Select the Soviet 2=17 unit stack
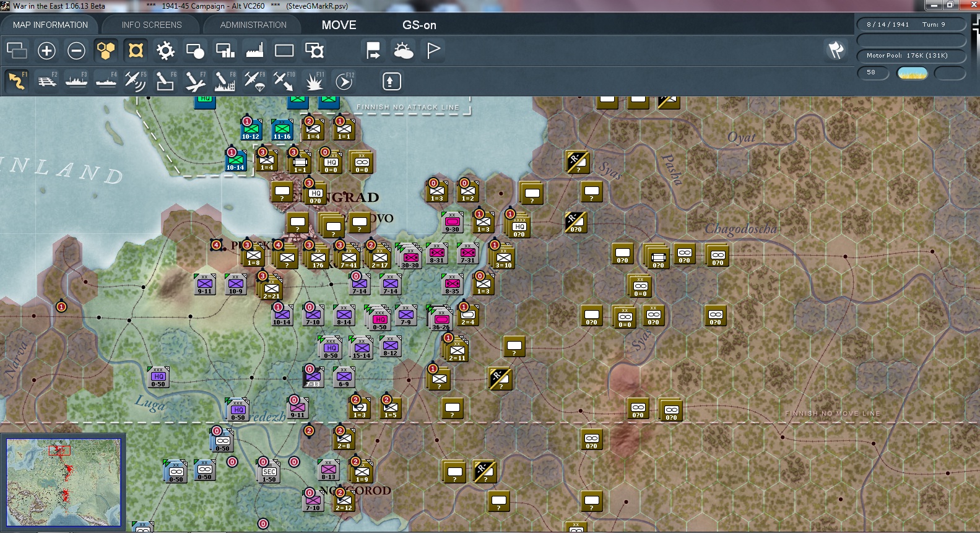This screenshot has height=533, width=980. (x=379, y=257)
